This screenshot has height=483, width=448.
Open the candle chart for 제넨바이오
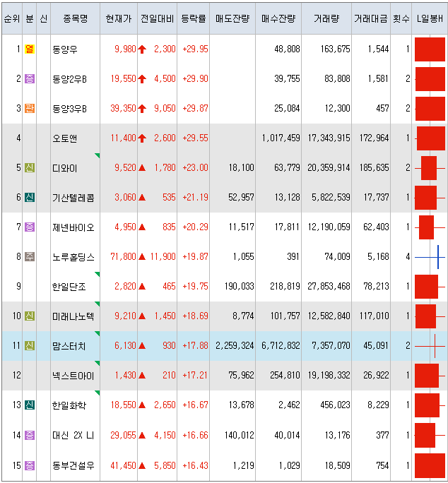(x=430, y=227)
